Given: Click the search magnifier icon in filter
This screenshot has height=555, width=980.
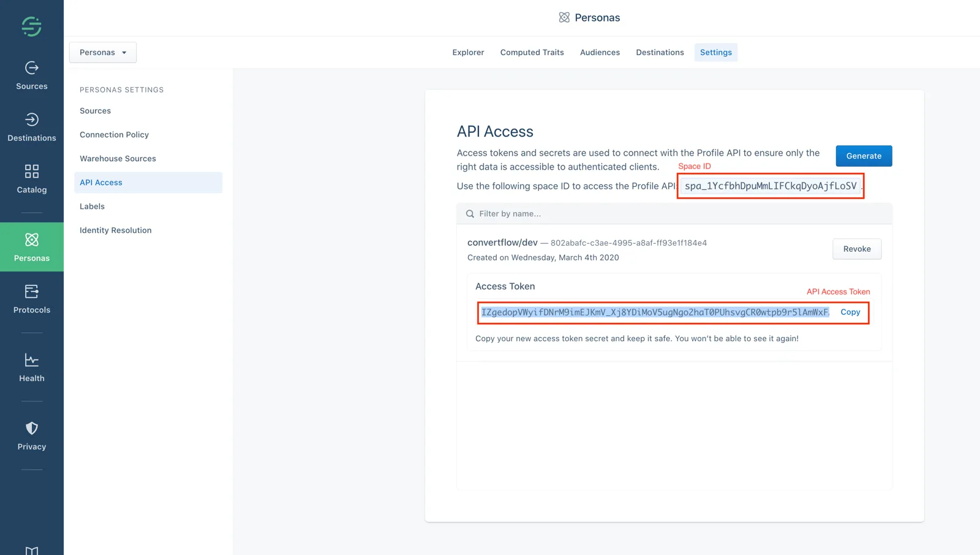Looking at the screenshot, I should point(470,214).
